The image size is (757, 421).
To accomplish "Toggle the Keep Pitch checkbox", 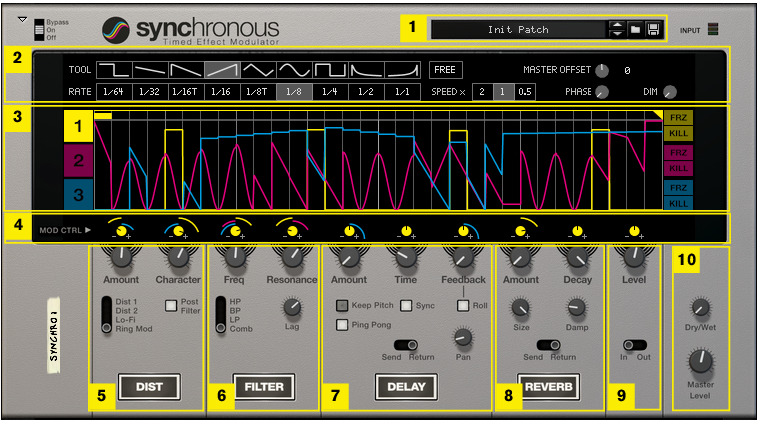I will [342, 305].
